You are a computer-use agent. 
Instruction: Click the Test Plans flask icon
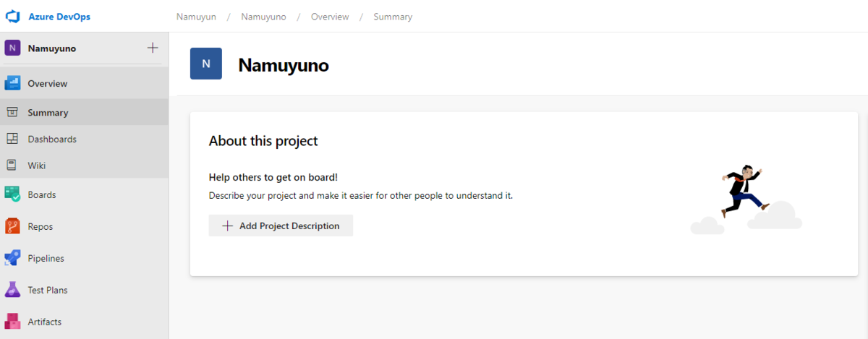(12, 290)
